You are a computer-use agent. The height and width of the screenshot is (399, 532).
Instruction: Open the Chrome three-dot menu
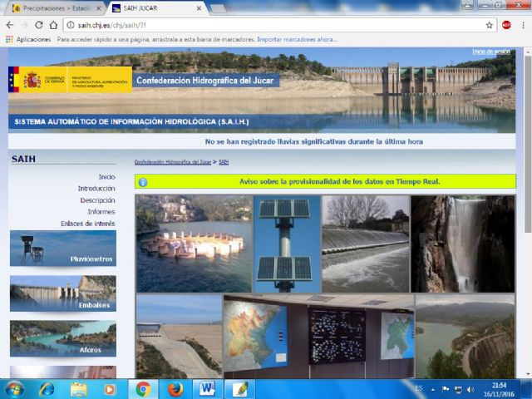(x=522, y=25)
